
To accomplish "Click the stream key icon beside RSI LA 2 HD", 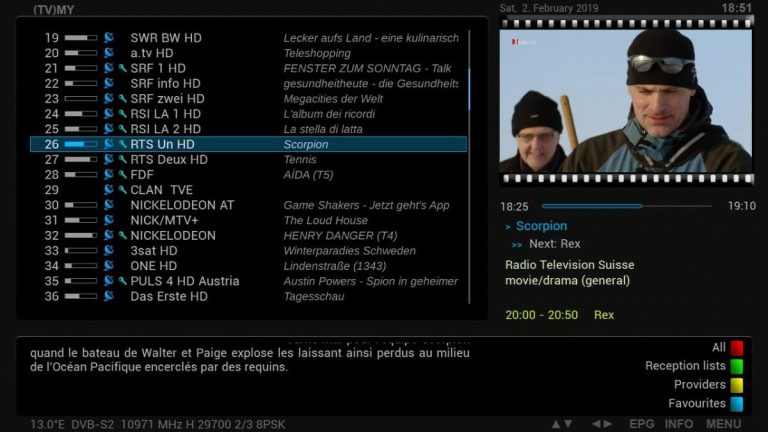I will click(122, 129).
